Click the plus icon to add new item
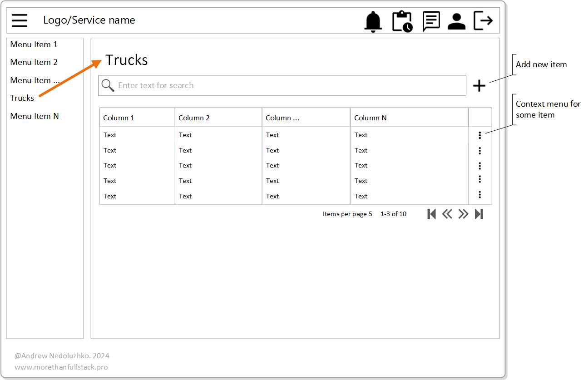 coord(479,86)
